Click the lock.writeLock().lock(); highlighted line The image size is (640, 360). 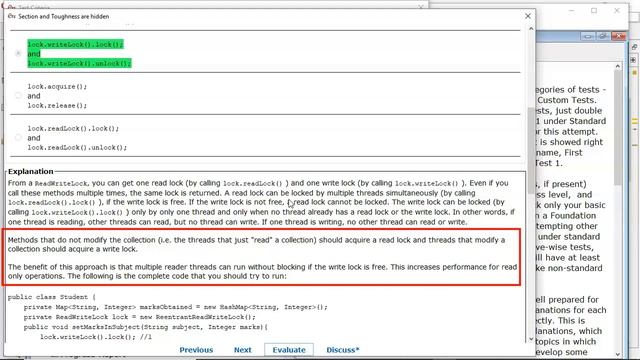[x=75, y=44]
